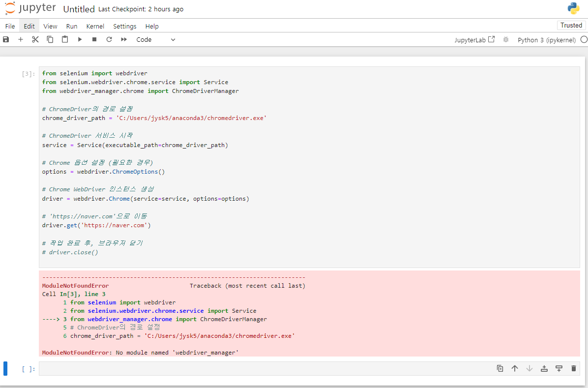This screenshot has width=588, height=388.
Task: Open the File menu
Action: coord(10,26)
